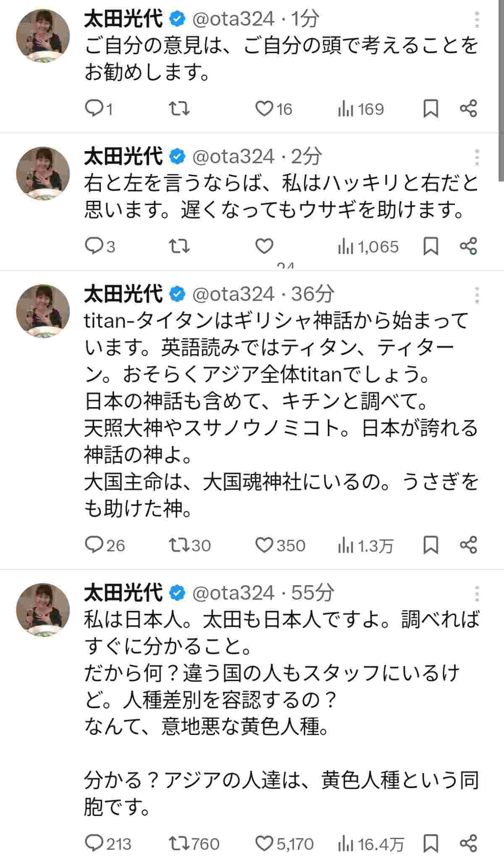Open more options for the 2分 tweet
Screen dimensions: 504x863
click(477, 157)
